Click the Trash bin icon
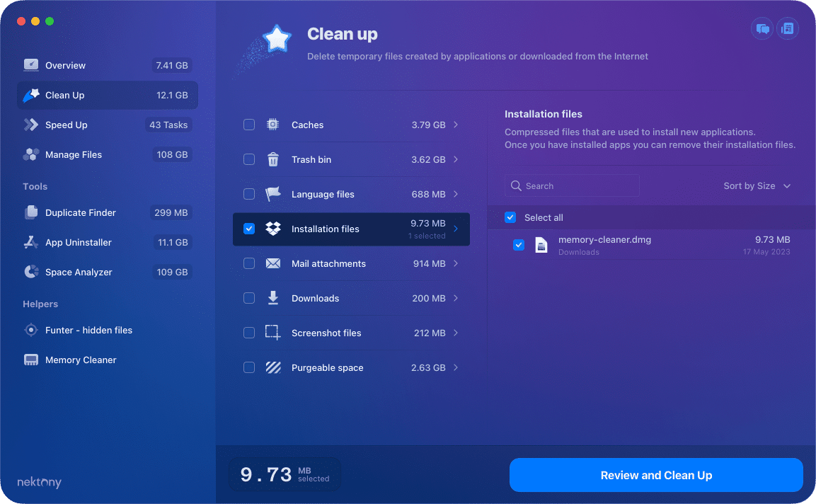816x504 pixels. pos(272,159)
